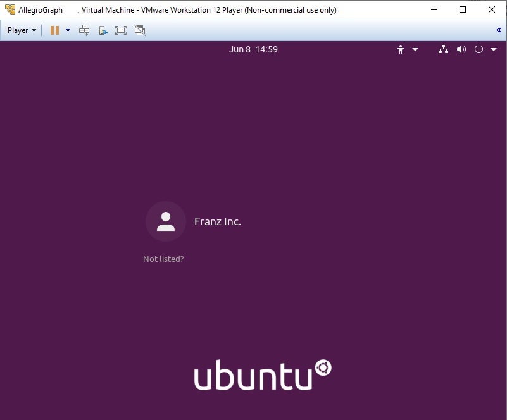The image size is (507, 420).
Task: Click the ubuntu logo on the login screen
Action: point(261,373)
